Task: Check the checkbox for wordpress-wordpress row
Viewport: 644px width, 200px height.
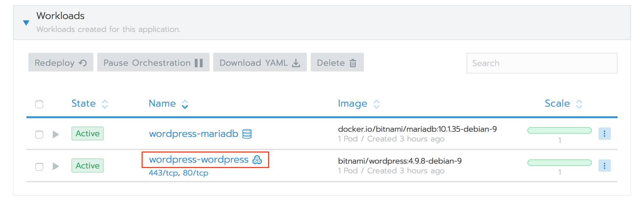Action: coord(40,166)
